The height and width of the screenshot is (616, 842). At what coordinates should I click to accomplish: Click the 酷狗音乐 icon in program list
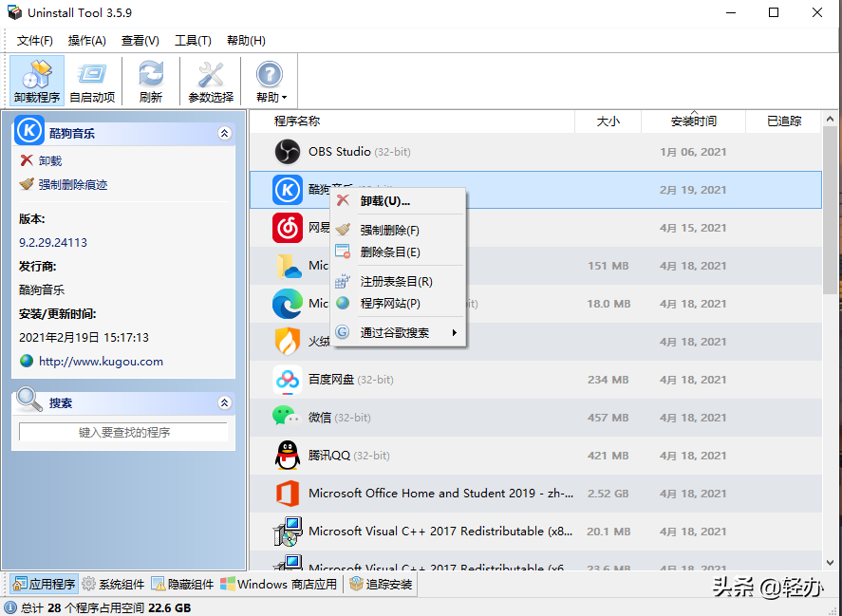coord(288,190)
